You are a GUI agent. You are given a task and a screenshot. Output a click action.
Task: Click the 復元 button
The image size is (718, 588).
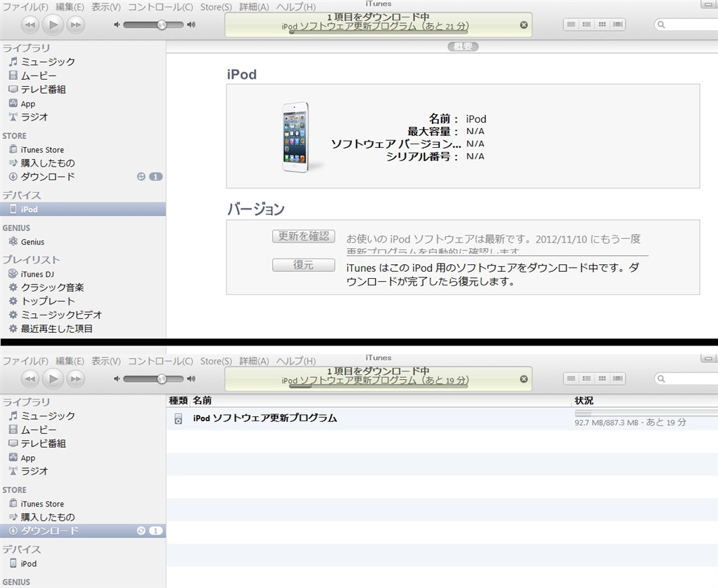pyautogui.click(x=304, y=265)
